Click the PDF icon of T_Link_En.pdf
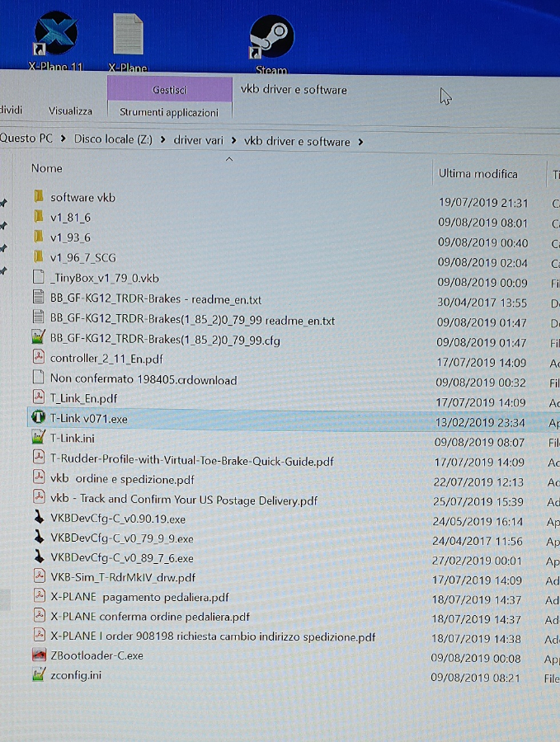The width and height of the screenshot is (560, 742). pyautogui.click(x=38, y=397)
